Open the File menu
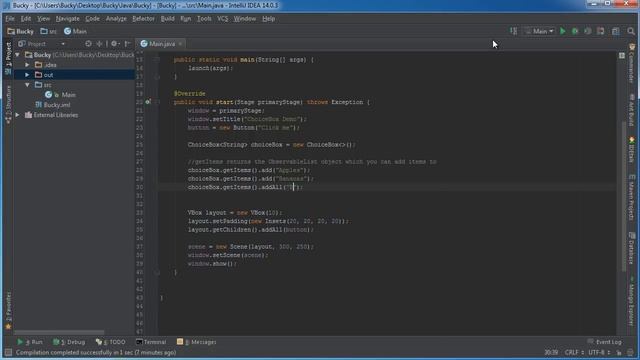This screenshot has height=360, width=640. point(10,19)
